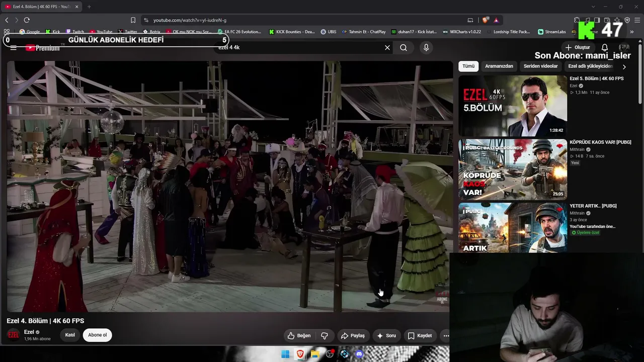The width and height of the screenshot is (644, 362).
Task: Open YouTube notifications bell
Action: tap(605, 48)
